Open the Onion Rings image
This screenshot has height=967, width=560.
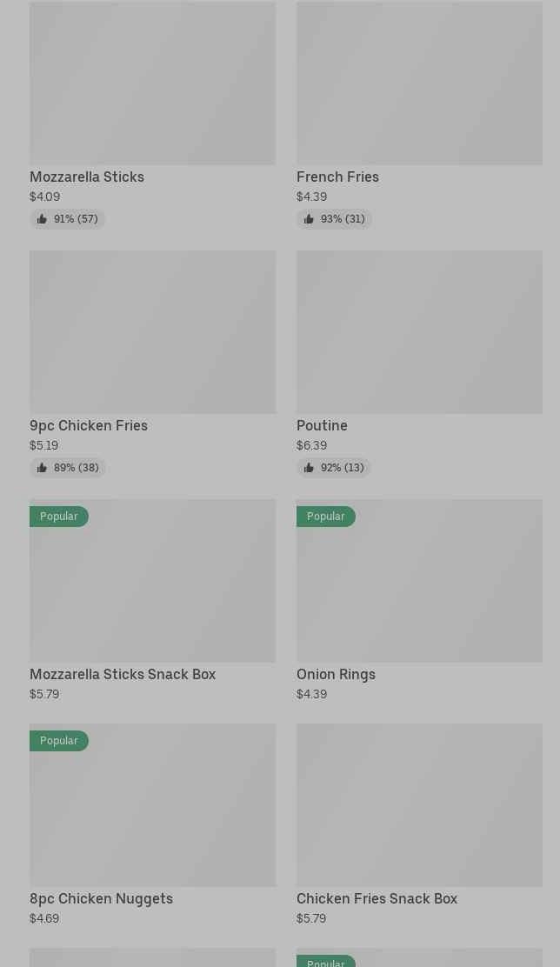click(x=419, y=591)
